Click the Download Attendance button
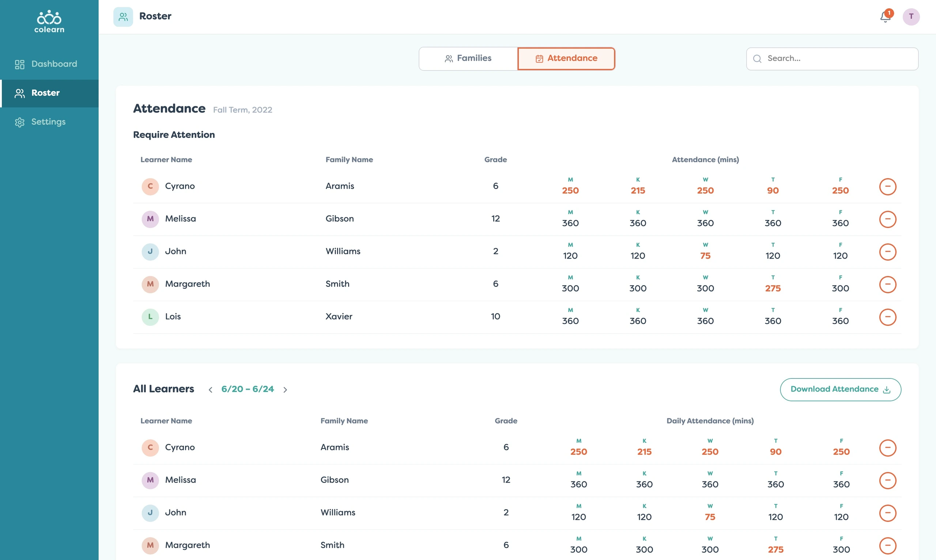936x560 pixels. pos(840,389)
